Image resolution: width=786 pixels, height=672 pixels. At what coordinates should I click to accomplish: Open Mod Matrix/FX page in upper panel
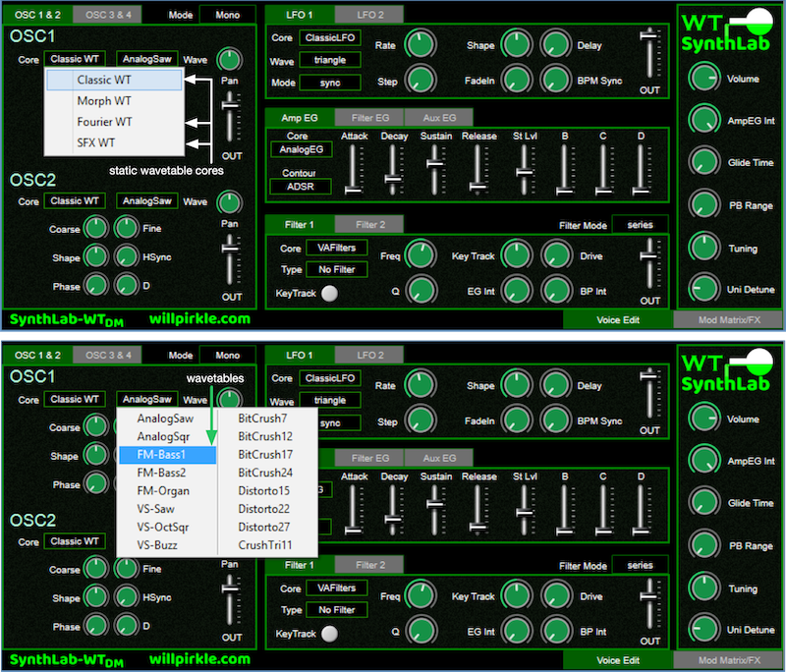[729, 319]
